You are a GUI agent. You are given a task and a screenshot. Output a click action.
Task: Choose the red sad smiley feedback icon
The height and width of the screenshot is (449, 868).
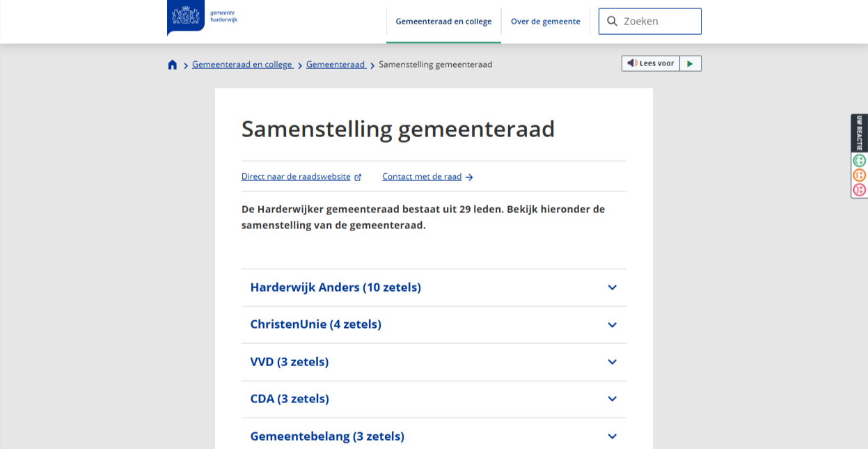(x=860, y=189)
